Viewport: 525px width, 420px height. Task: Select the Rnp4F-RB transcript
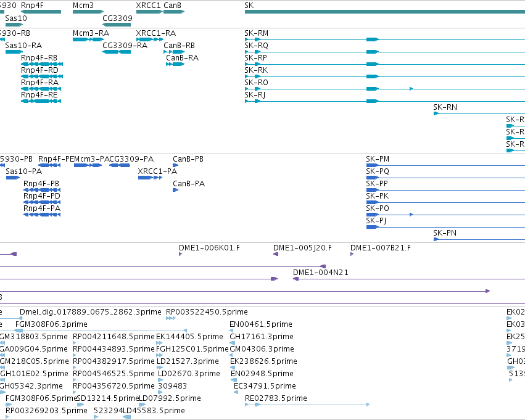pyautogui.click(x=42, y=64)
